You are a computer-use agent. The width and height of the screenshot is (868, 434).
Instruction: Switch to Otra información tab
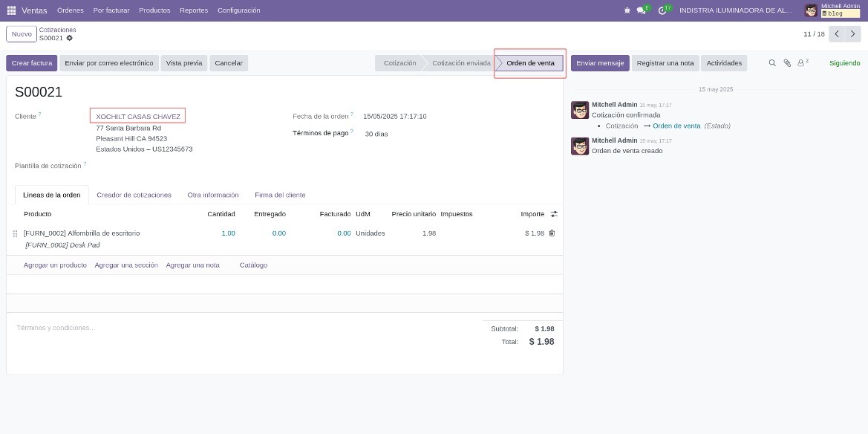click(213, 195)
